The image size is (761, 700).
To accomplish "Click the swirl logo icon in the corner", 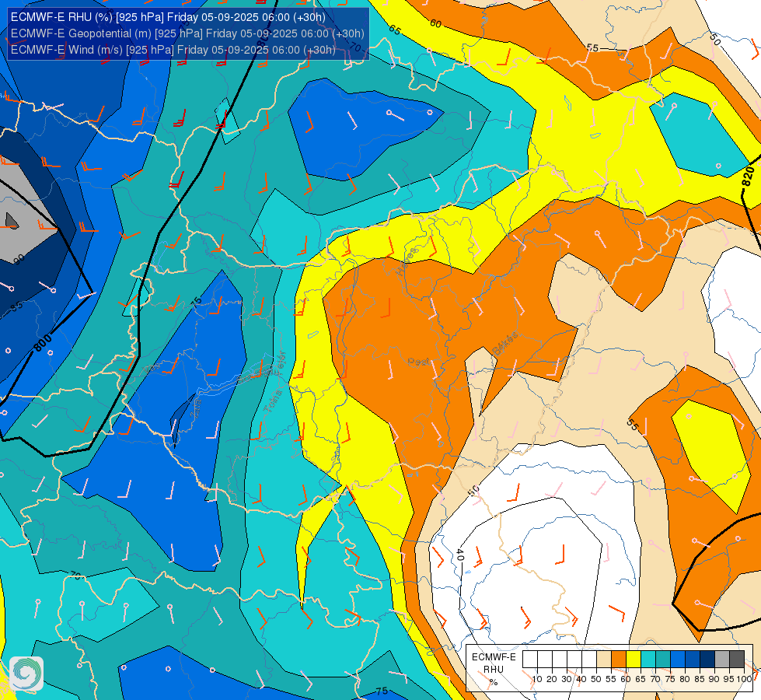I will click(26, 673).
